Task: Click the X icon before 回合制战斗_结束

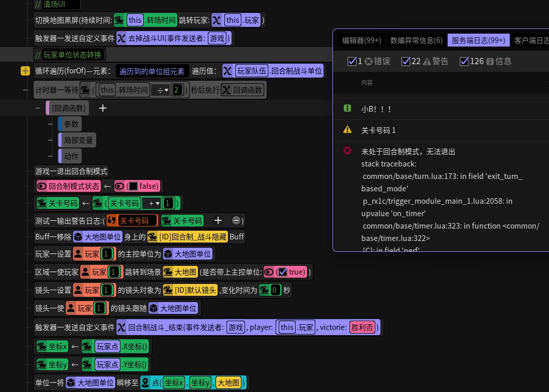Action: click(121, 327)
